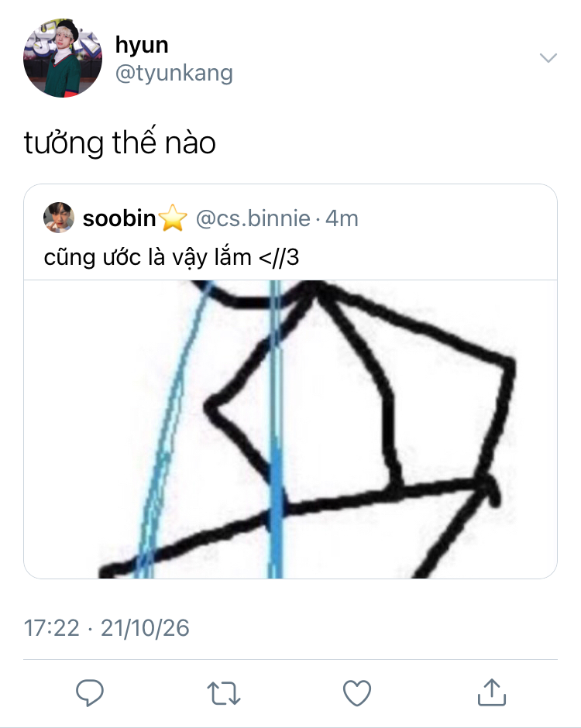The height and width of the screenshot is (728, 581).
Task: Open the @tyunkang handle
Action: point(174,74)
